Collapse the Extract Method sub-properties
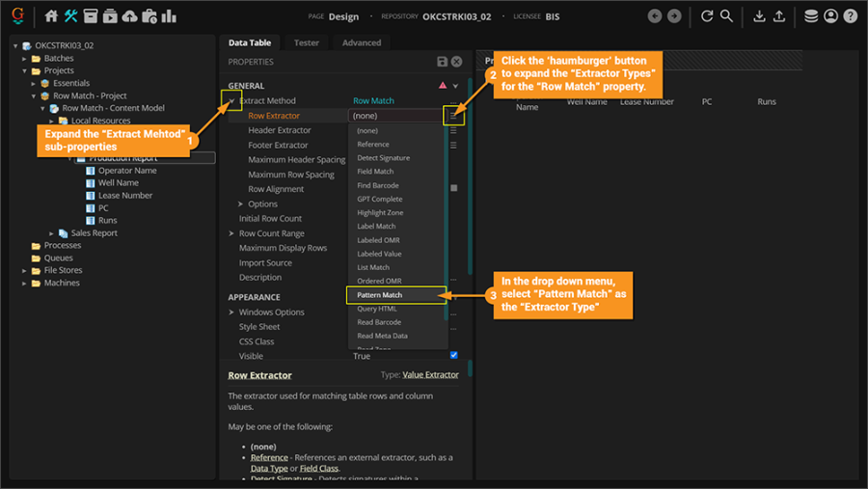 231,100
